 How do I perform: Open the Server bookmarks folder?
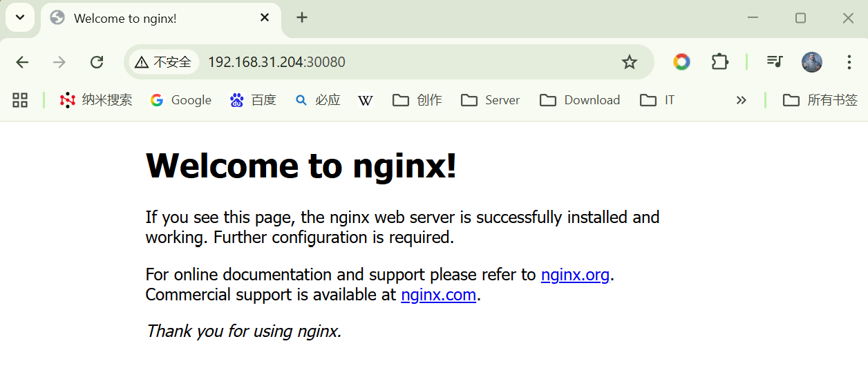click(490, 100)
